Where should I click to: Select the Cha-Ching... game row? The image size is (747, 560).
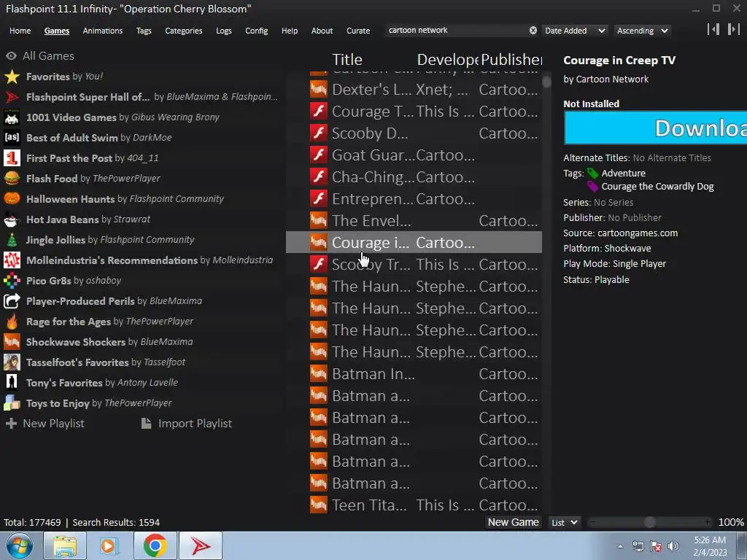click(414, 177)
